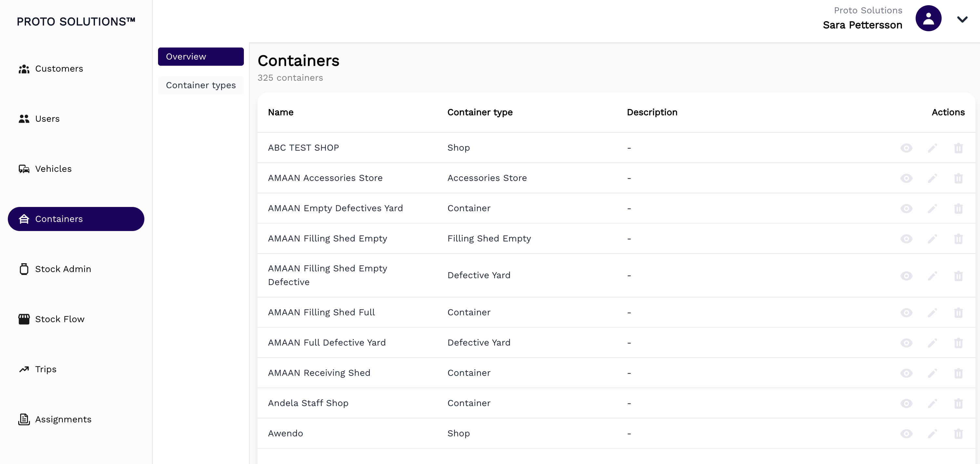The image size is (980, 464).
Task: View AMAAN Full Defective Yard container
Action: (906, 343)
